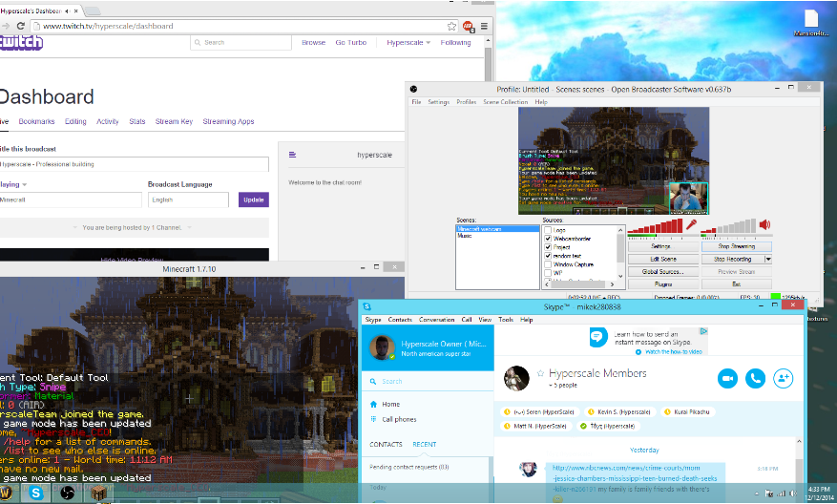Open Global Sources in OBS

pyautogui.click(x=663, y=272)
